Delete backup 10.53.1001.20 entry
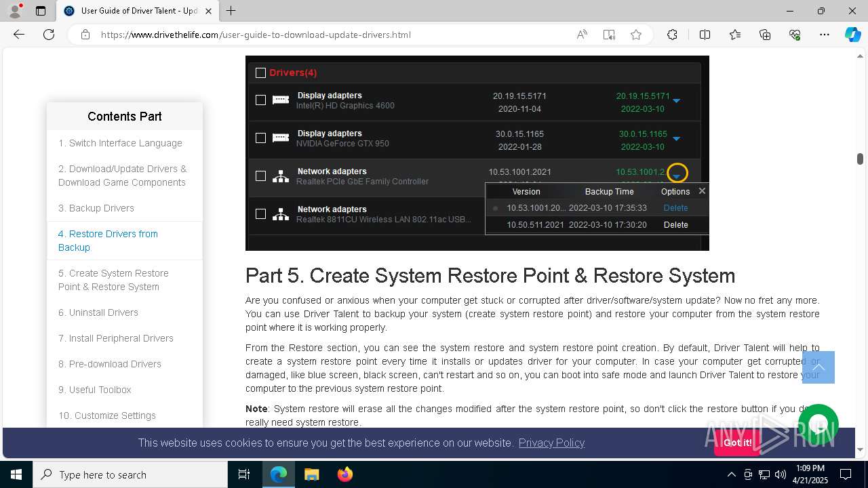Image resolution: width=868 pixels, height=488 pixels. (675, 208)
